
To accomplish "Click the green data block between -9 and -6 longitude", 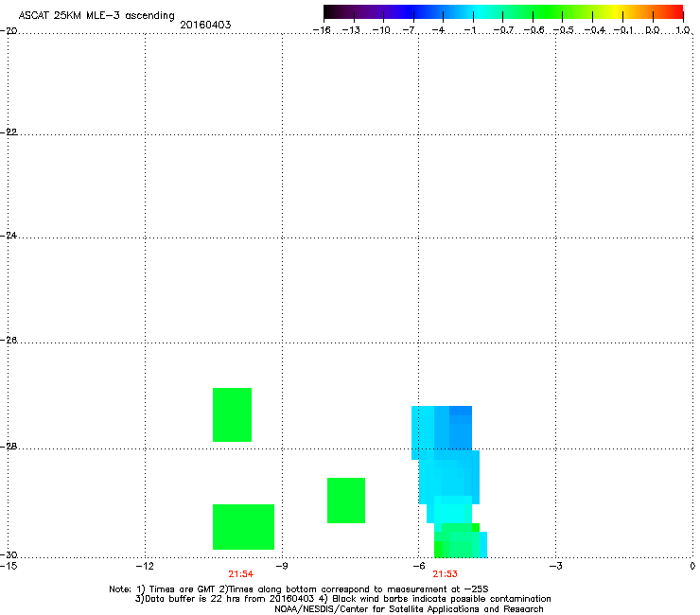I will pyautogui.click(x=346, y=501).
